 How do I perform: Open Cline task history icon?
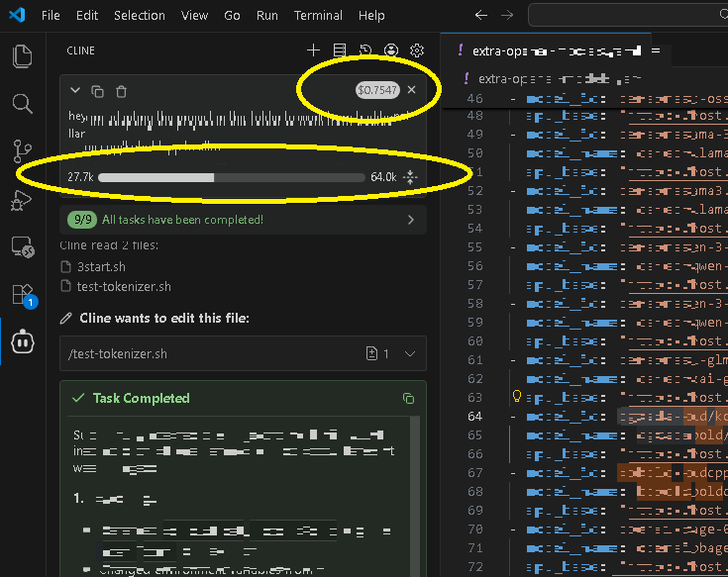tap(365, 50)
